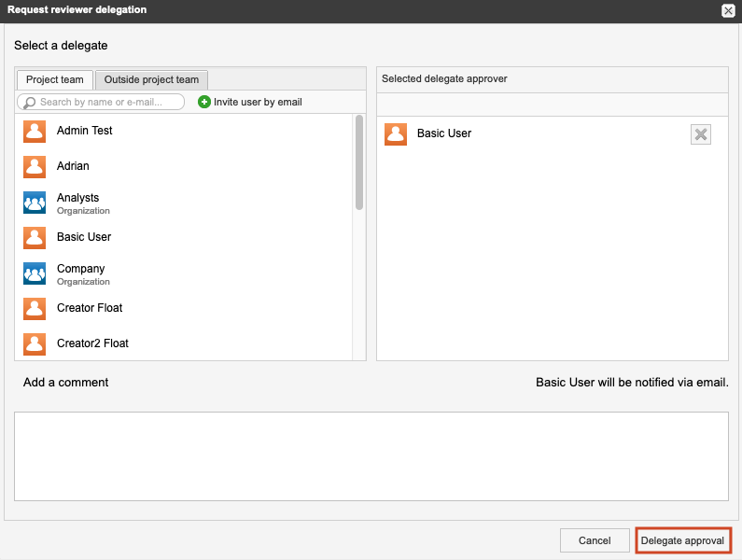Image resolution: width=742 pixels, height=560 pixels.
Task: Remove Basic User from selected delegates
Action: 701,134
